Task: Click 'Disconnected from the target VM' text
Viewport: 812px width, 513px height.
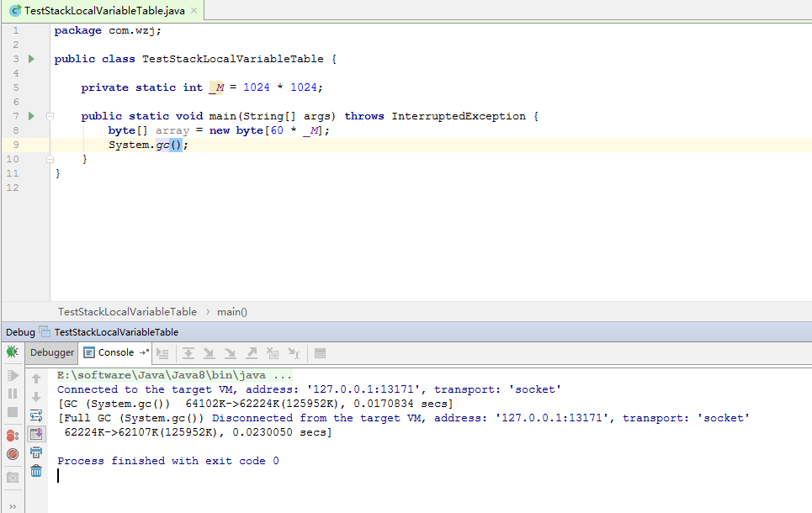Action: coord(481,418)
